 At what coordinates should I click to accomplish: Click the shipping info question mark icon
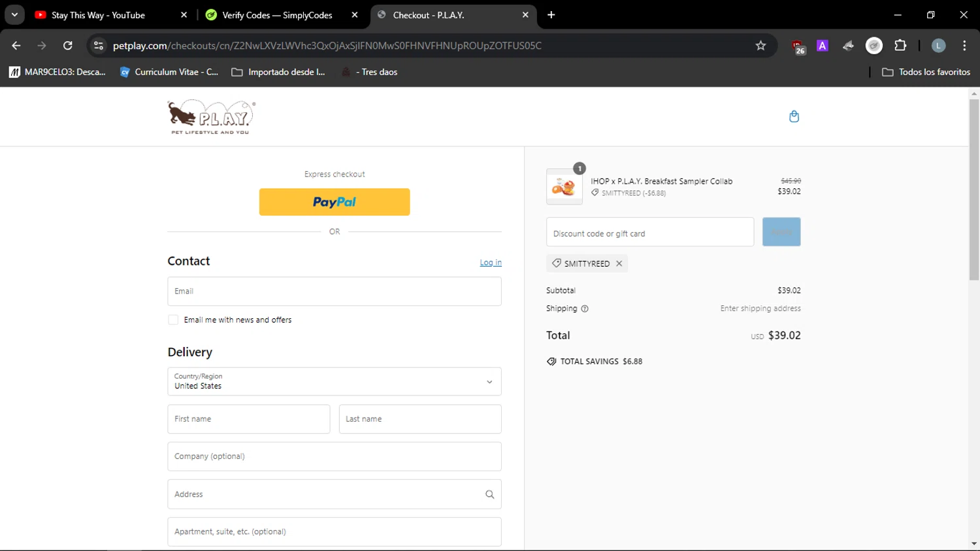tap(585, 309)
